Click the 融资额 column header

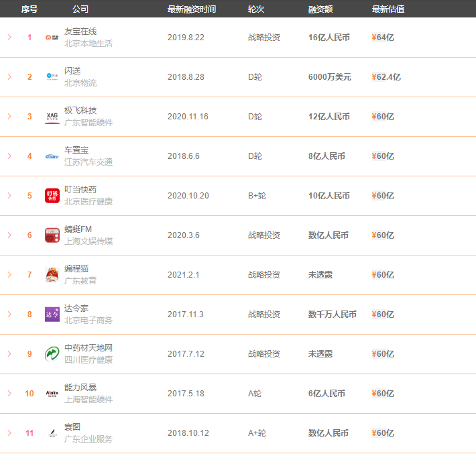[x=320, y=9]
